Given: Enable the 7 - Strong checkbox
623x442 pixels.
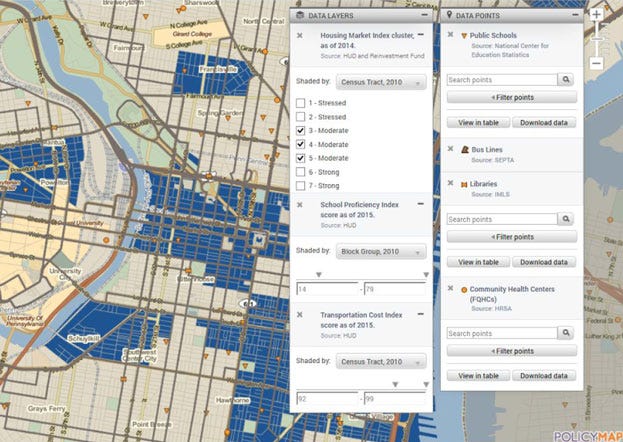Looking at the screenshot, I should 300,186.
